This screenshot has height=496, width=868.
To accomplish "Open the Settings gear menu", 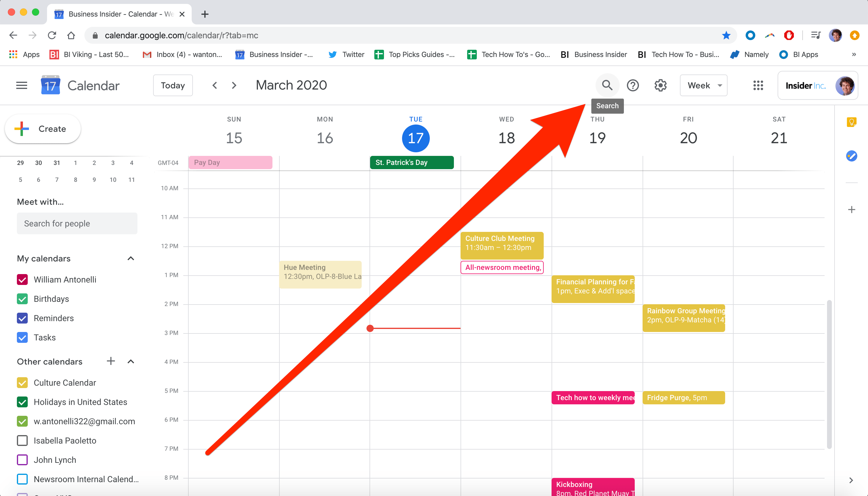I will (660, 85).
